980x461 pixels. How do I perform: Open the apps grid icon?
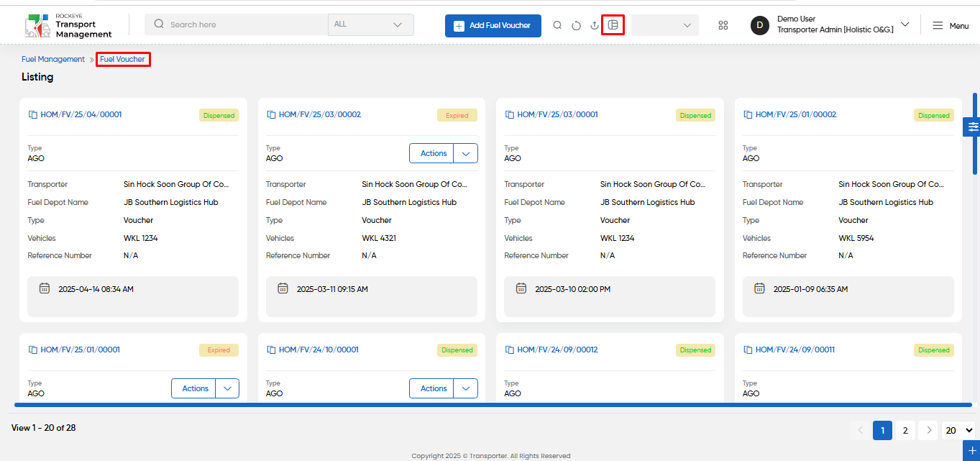[x=723, y=25]
